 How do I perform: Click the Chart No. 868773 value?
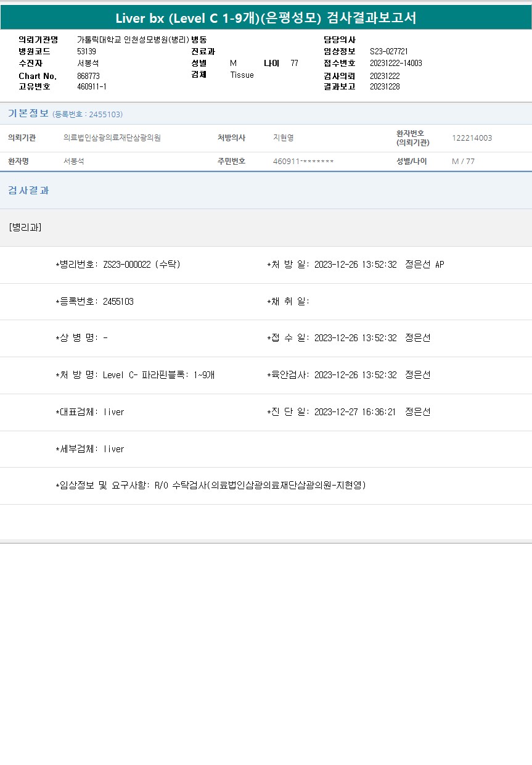pyautogui.click(x=88, y=75)
